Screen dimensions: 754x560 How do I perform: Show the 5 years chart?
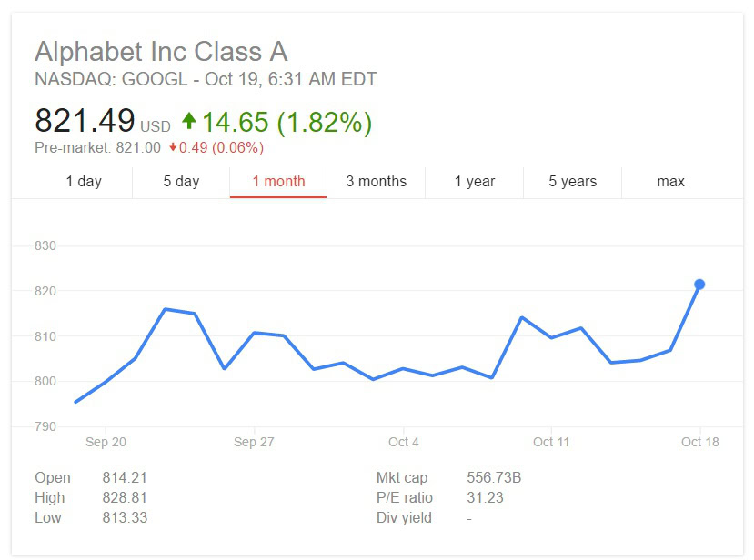click(572, 182)
